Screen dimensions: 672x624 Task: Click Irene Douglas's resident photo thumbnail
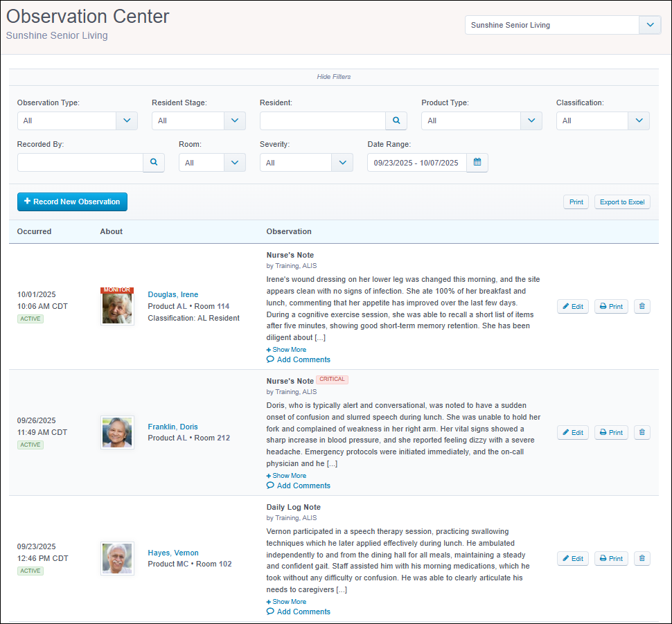pyautogui.click(x=117, y=306)
